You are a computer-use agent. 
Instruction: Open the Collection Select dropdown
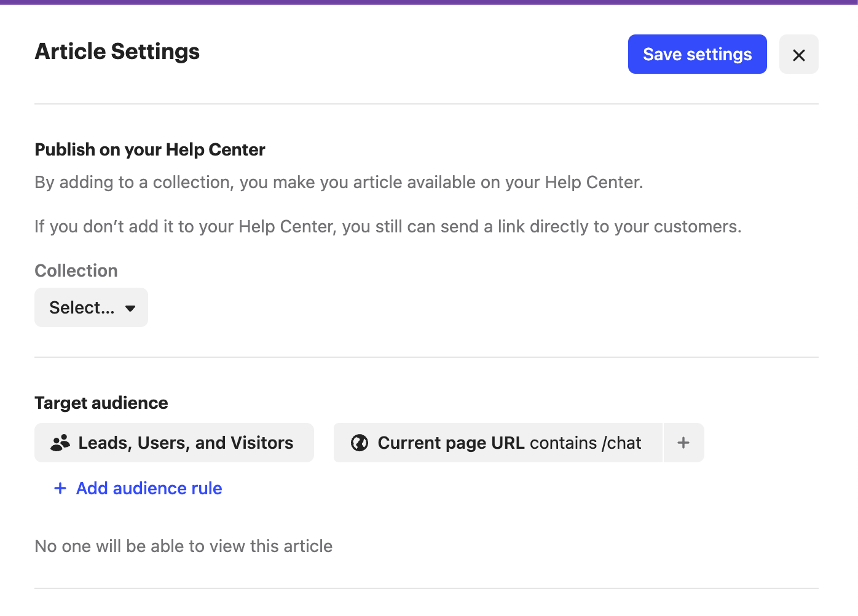click(x=91, y=307)
